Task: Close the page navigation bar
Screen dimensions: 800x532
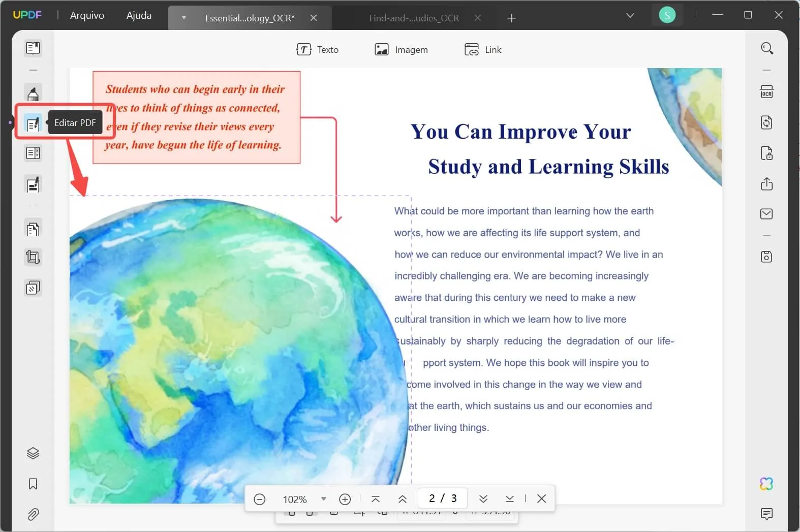Action: pos(542,498)
